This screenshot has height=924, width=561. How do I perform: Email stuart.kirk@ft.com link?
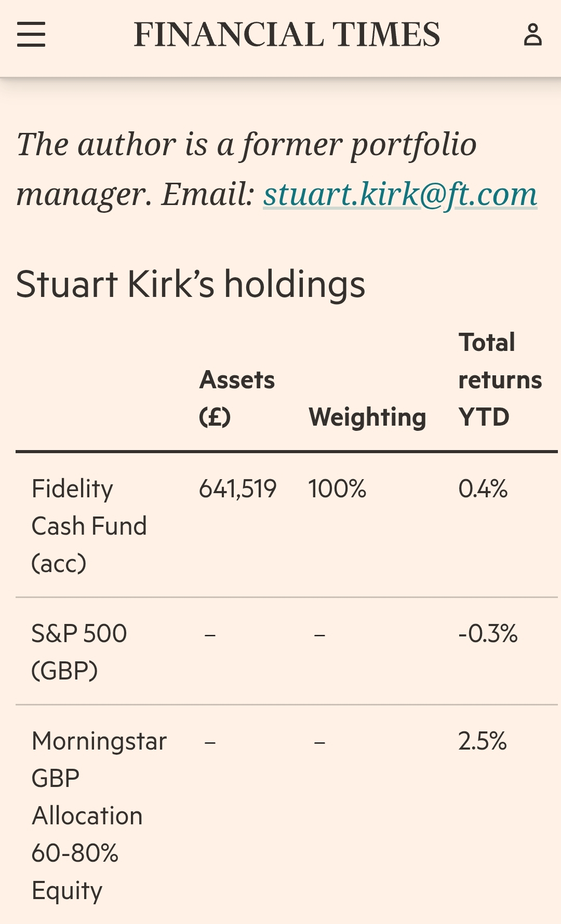tap(400, 195)
